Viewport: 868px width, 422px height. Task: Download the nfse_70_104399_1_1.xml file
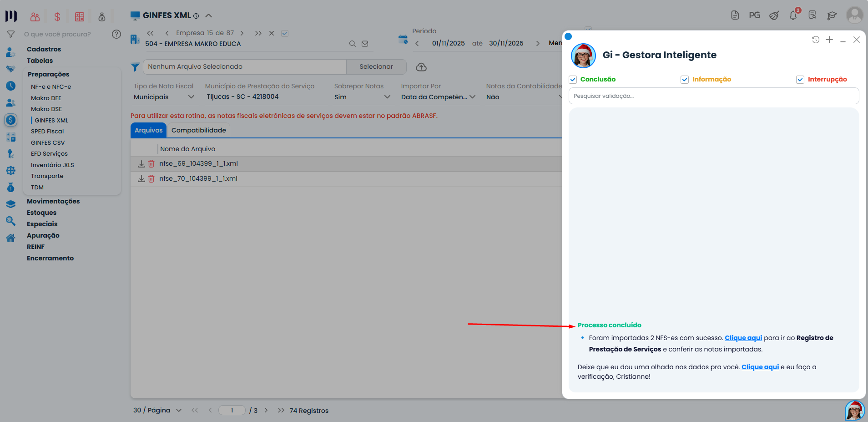(141, 178)
